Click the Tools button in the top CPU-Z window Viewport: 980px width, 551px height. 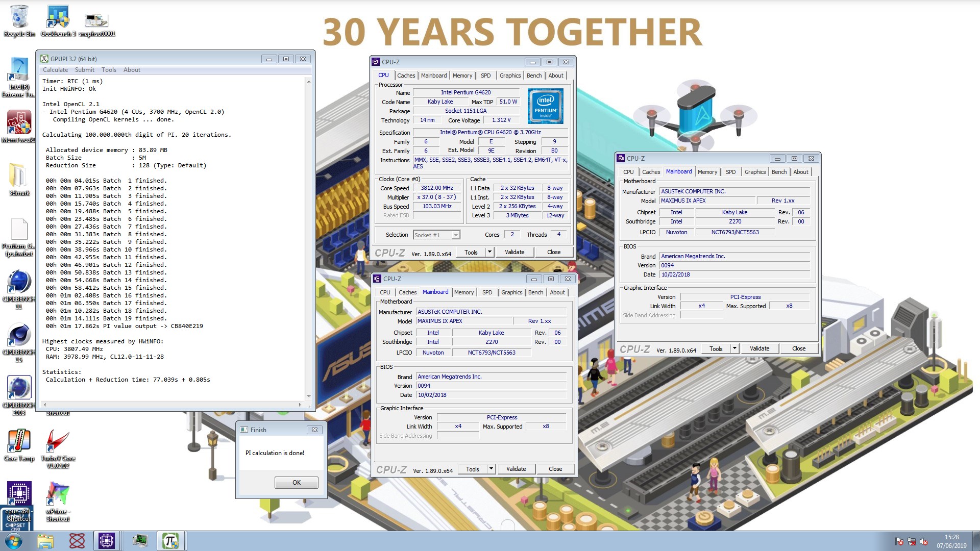[471, 252]
